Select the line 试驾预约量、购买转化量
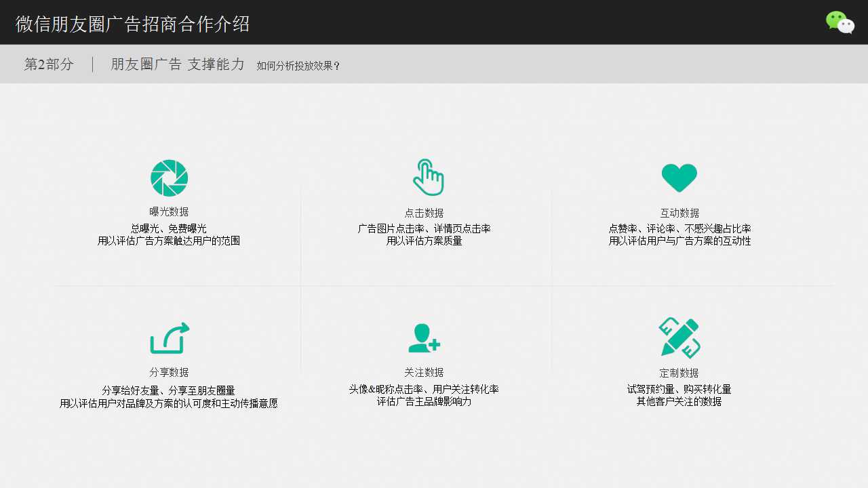 click(679, 389)
